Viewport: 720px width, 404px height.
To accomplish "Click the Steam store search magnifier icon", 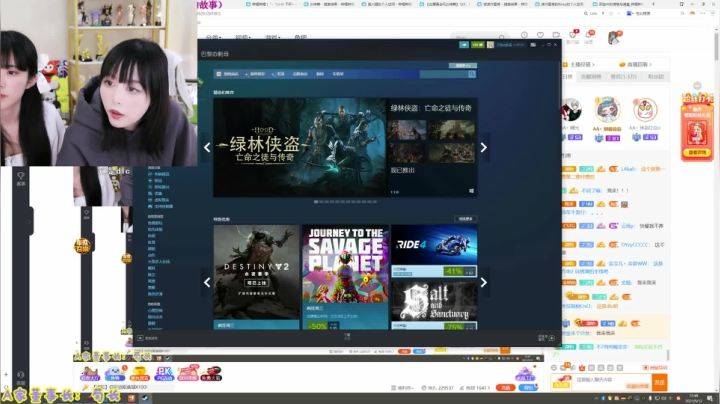I will (472, 74).
